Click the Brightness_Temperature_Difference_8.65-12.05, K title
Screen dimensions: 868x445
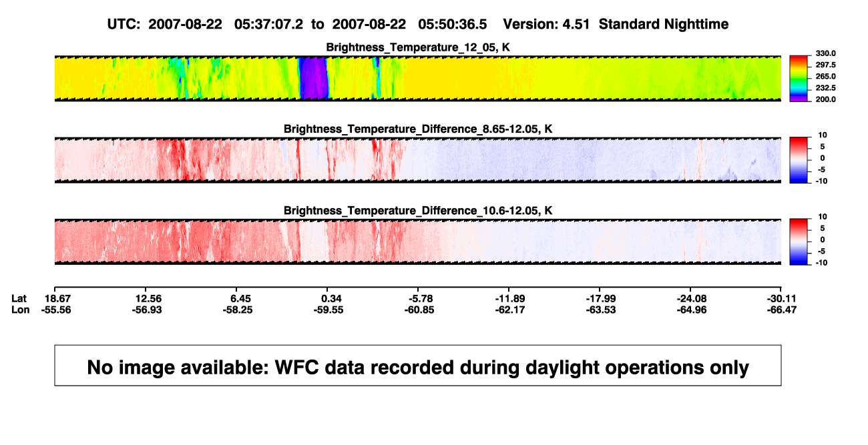[418, 129]
